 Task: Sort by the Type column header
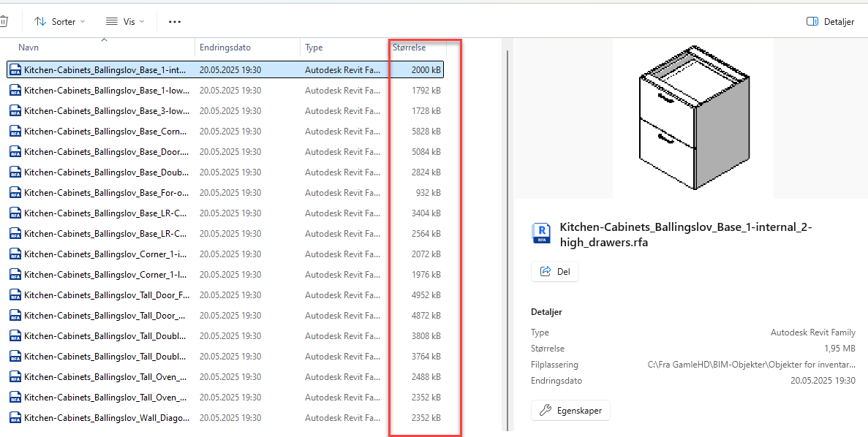tap(314, 47)
